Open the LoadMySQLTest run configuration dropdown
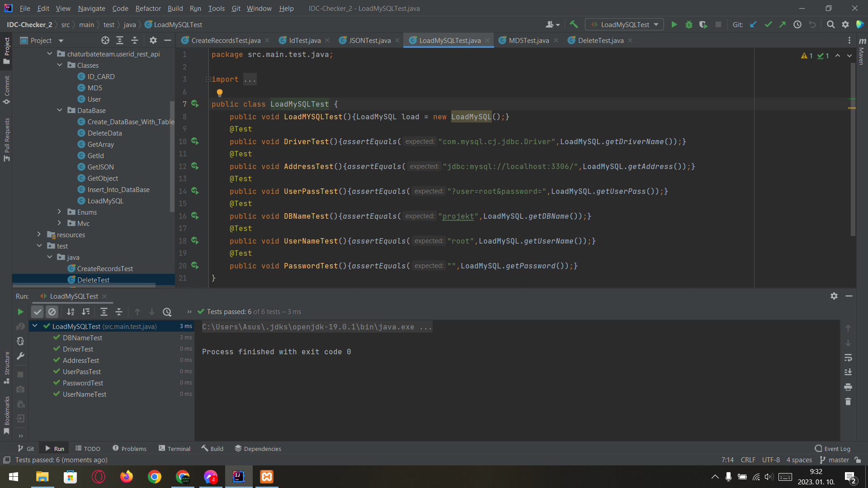The image size is (868, 488). pyautogui.click(x=624, y=25)
